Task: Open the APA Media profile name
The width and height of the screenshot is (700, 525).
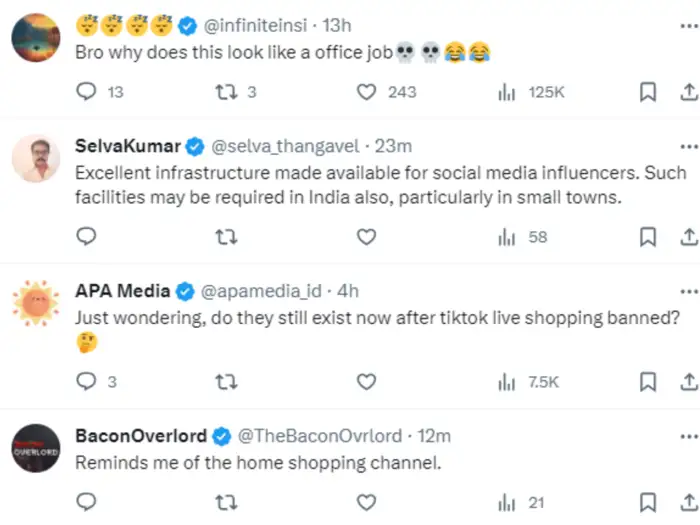Action: tap(123, 291)
